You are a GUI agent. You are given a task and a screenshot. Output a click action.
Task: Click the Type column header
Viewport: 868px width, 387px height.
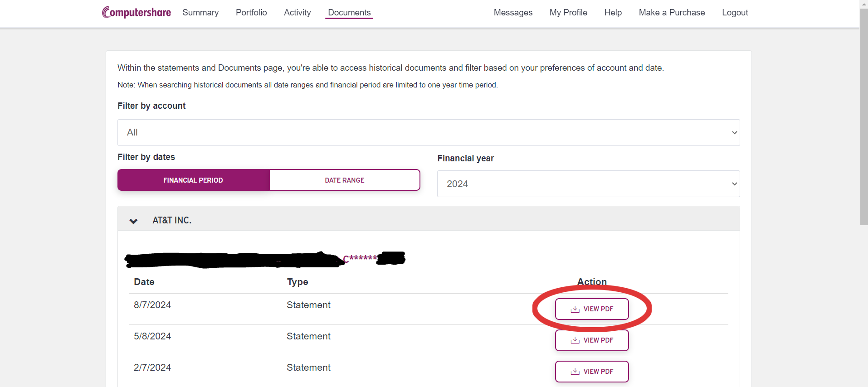(297, 282)
